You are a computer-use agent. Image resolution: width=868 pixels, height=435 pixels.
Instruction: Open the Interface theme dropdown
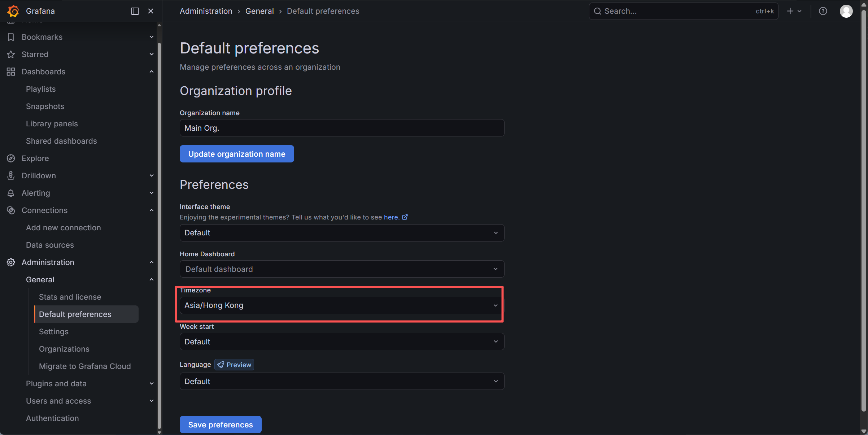tap(342, 233)
